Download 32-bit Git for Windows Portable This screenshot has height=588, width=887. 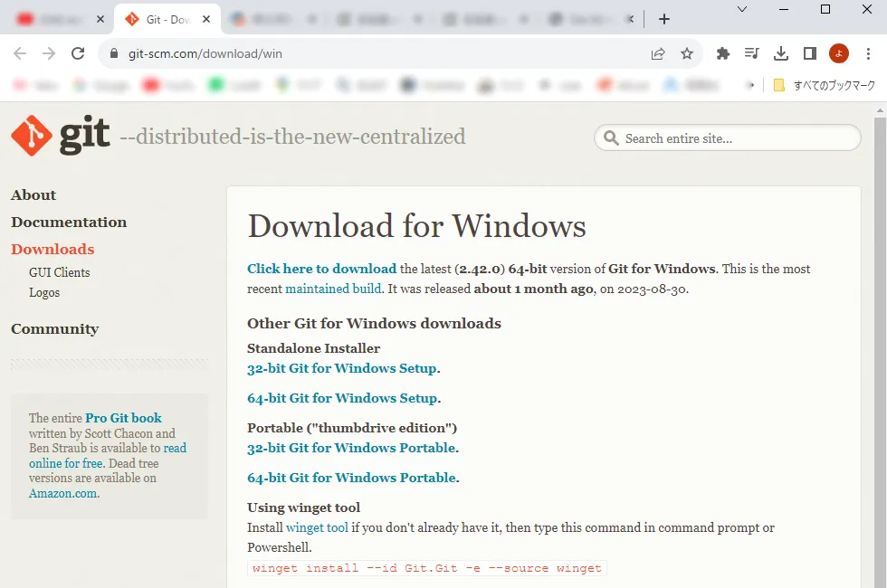[x=351, y=448]
